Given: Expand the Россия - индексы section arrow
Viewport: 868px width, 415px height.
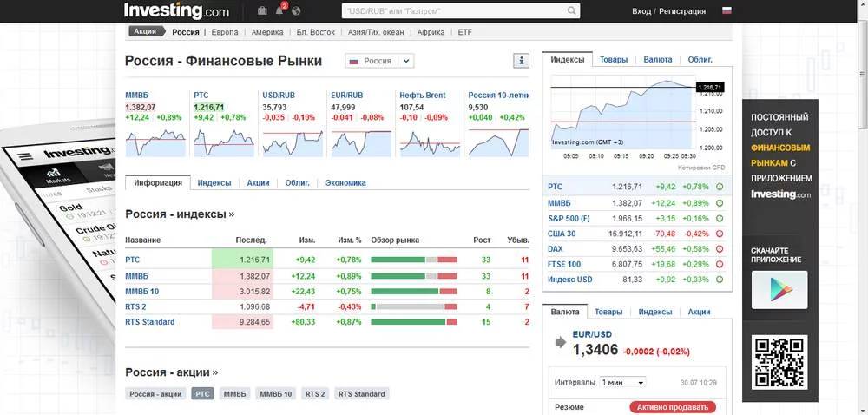Looking at the screenshot, I should coord(232,214).
